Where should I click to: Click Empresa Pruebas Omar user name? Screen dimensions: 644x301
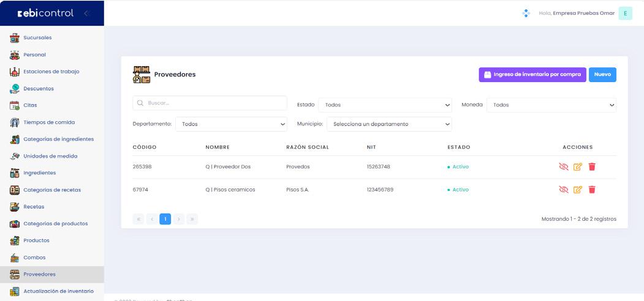coord(583,13)
